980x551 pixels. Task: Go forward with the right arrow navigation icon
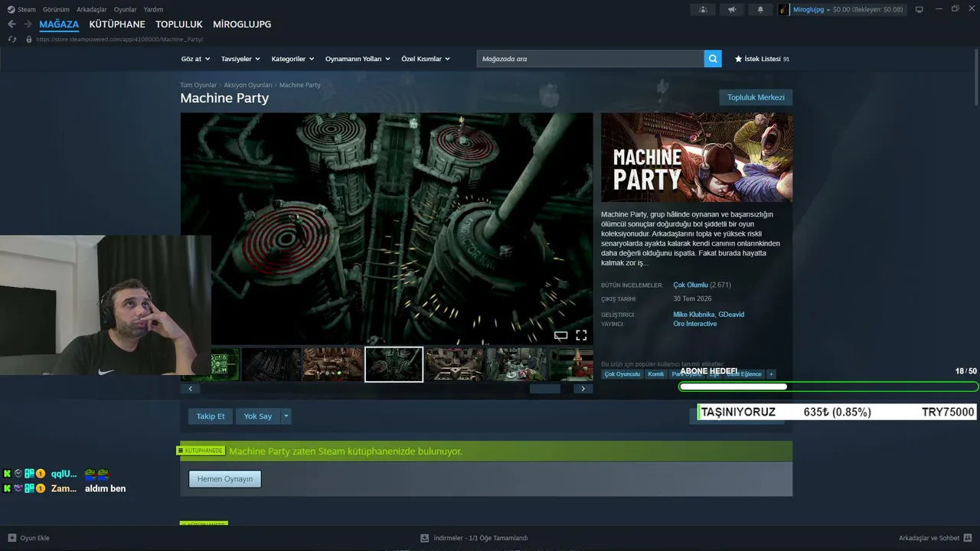28,24
